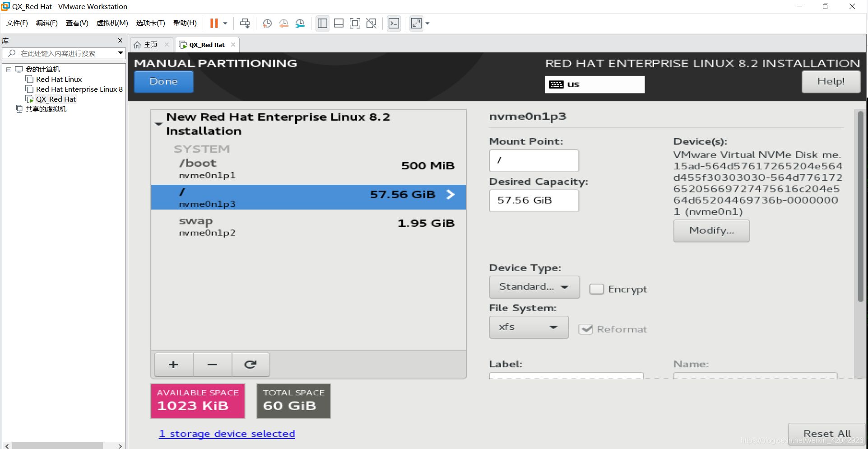Open the snapshot manager
868x449 pixels.
coord(300,23)
